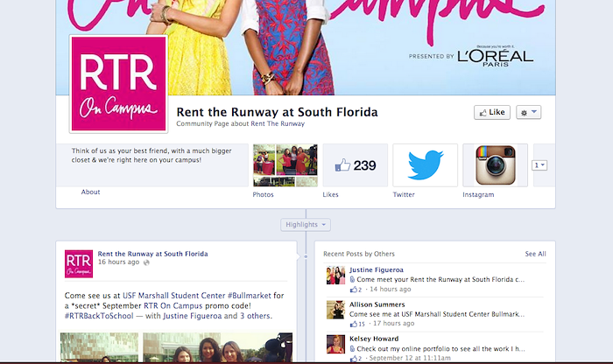Open the tagged Justine Figueroa link in post
613x364 pixels.
(193, 316)
